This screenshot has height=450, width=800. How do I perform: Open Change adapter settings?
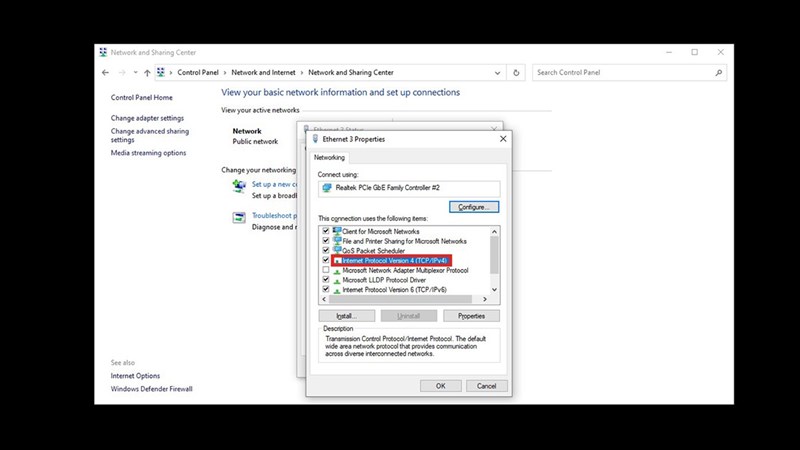tap(147, 118)
